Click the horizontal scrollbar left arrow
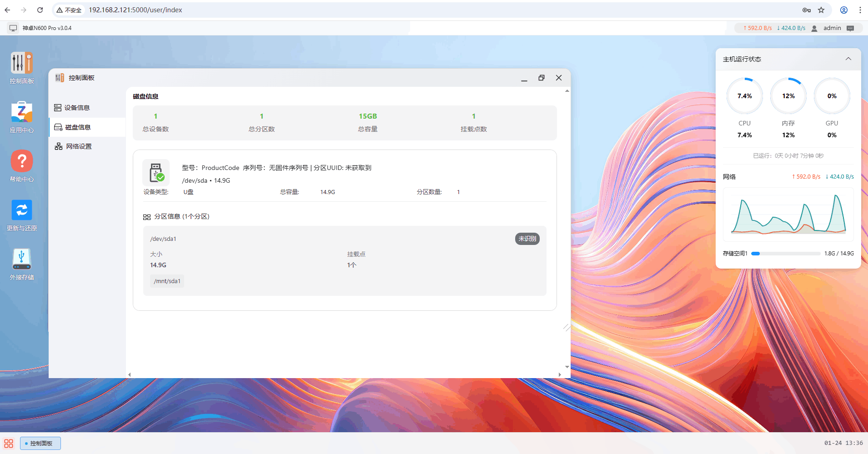 point(130,375)
